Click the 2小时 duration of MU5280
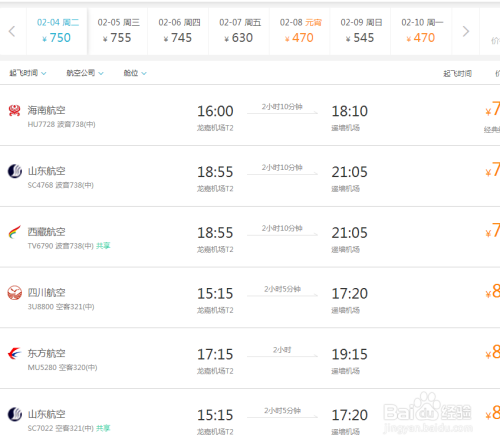Image resolution: width=500 pixels, height=445 pixels. [x=282, y=350]
